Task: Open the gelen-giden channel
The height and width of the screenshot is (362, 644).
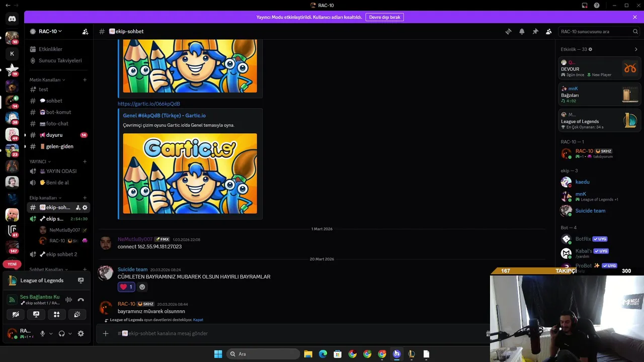Action: (x=59, y=146)
